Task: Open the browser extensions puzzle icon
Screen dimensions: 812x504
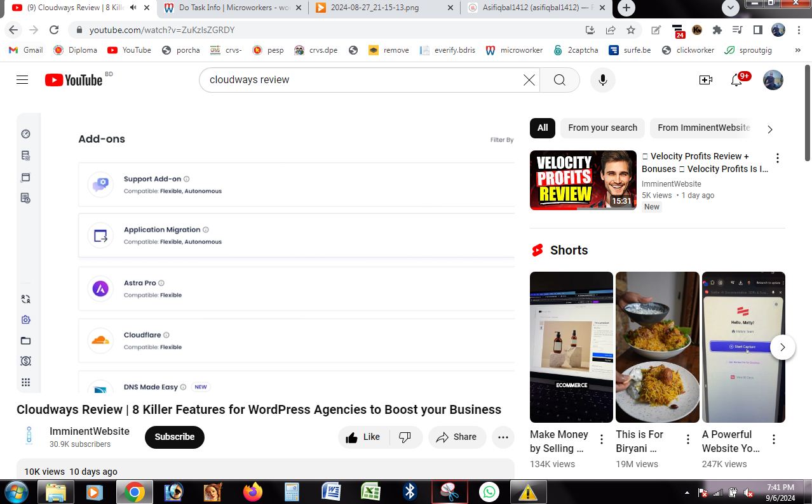Action: click(x=717, y=30)
